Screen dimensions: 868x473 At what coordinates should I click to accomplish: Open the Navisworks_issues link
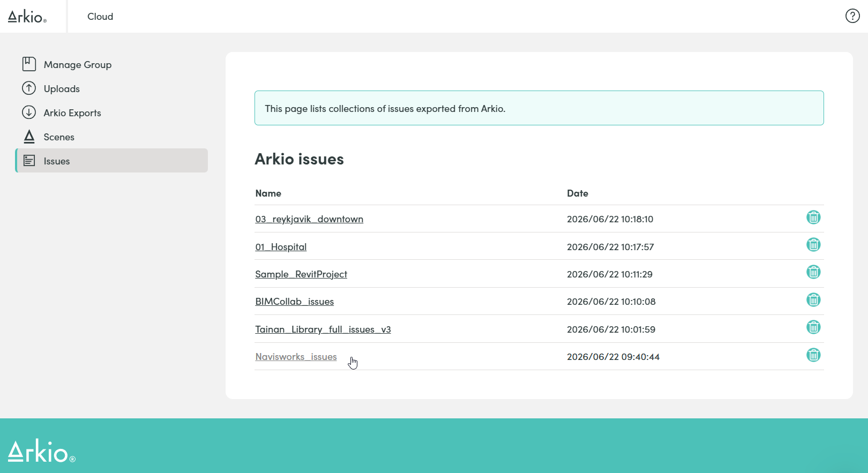(296, 357)
